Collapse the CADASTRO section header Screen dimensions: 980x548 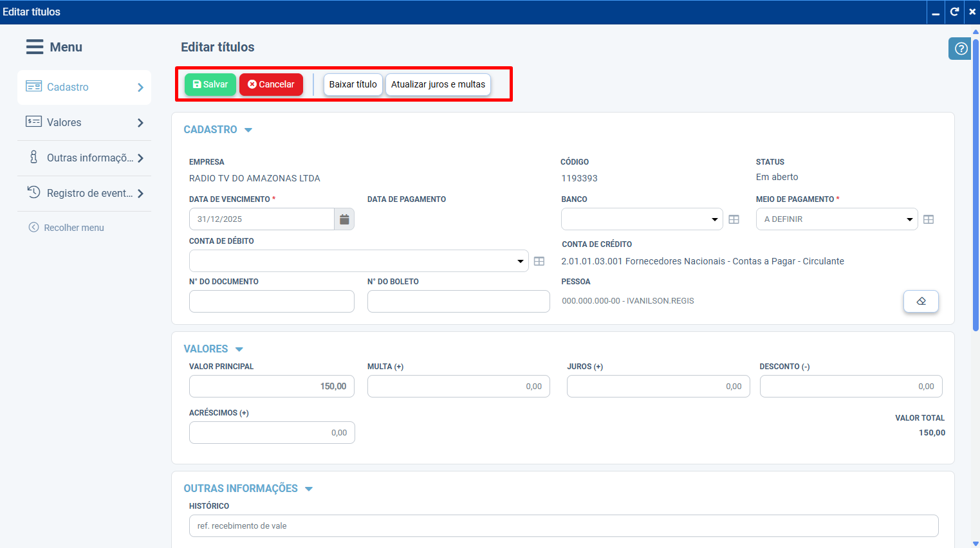click(217, 129)
